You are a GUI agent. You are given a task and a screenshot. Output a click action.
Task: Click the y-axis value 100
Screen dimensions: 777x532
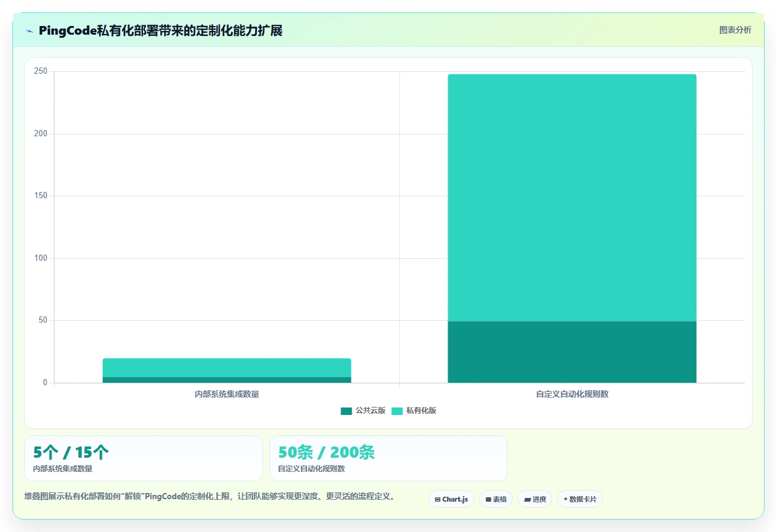pyautogui.click(x=41, y=258)
